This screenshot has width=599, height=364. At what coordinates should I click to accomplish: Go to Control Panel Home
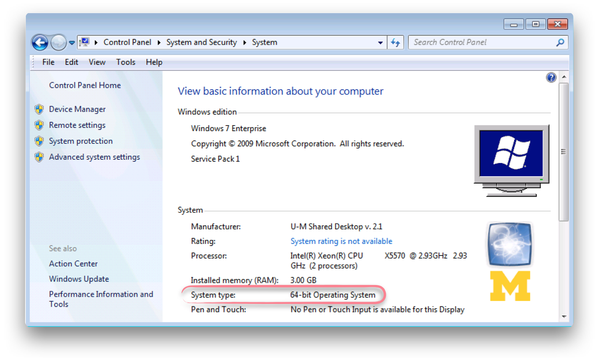pos(85,85)
